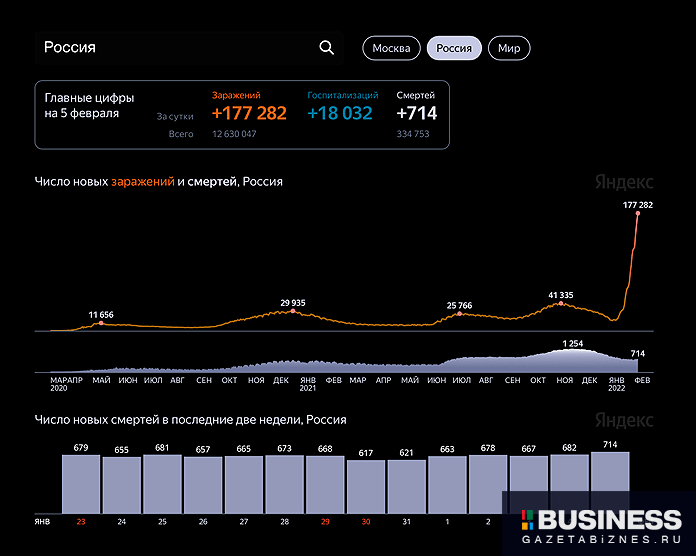Click the bar with value 617
Image resolution: width=696 pixels, height=556 pixels.
coord(366,487)
